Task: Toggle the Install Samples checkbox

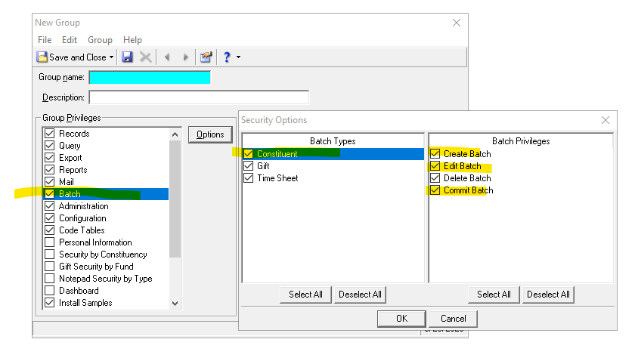Action: click(x=50, y=303)
